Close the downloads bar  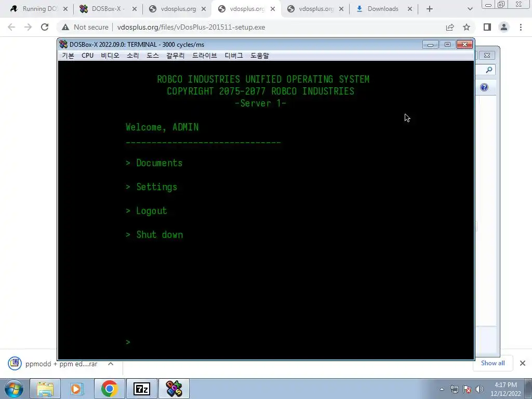(x=523, y=363)
